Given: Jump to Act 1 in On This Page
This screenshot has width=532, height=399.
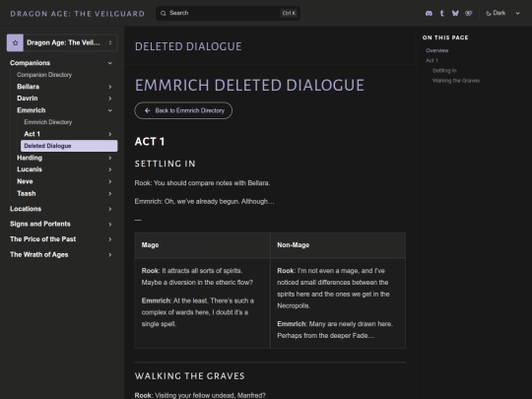Looking at the screenshot, I should click(x=432, y=60).
